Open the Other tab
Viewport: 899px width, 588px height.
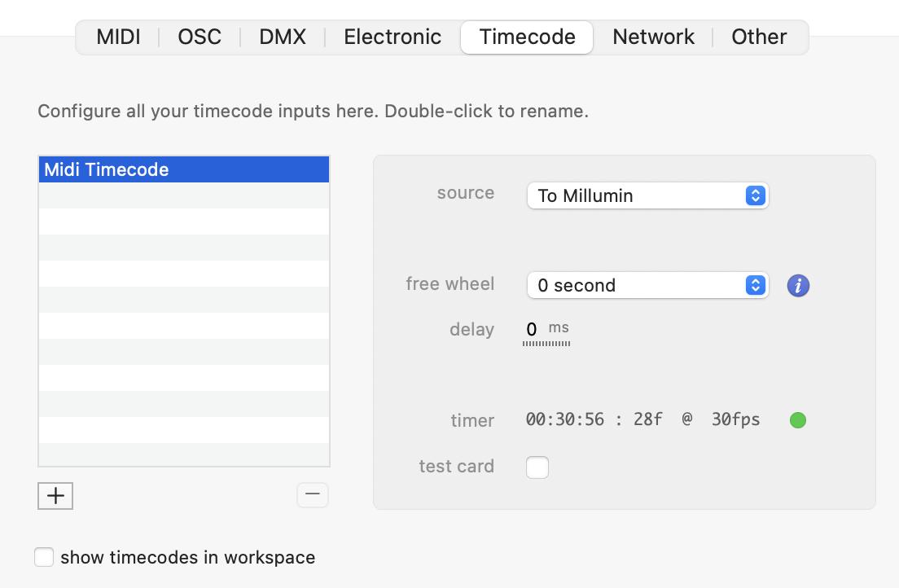click(759, 37)
